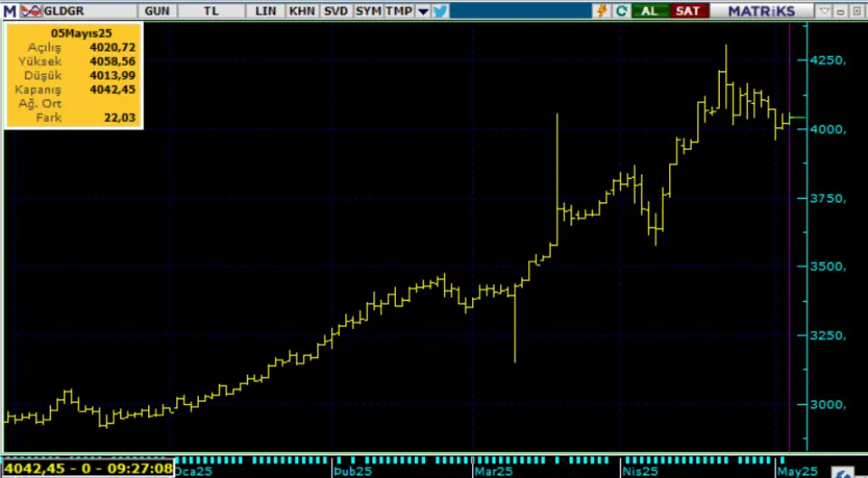Screen dimensions: 868x478
Task: Switch the TL currency selector
Action: [211, 11]
